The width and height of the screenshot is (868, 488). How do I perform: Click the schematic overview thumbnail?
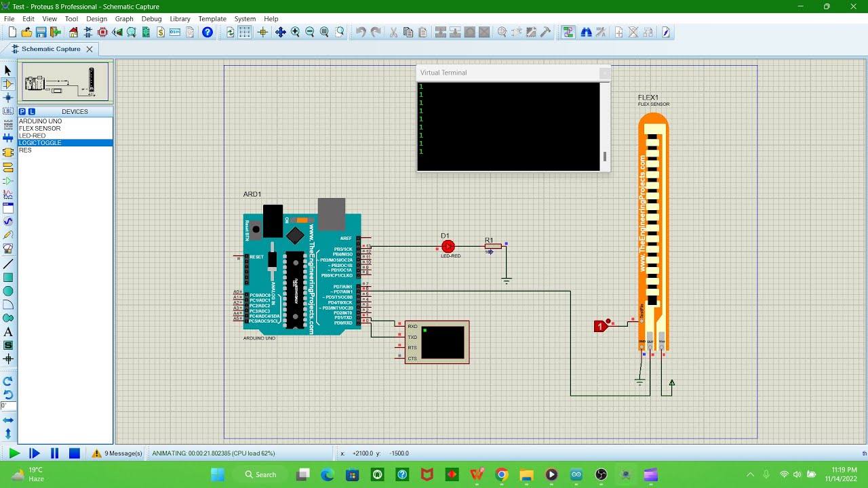click(x=65, y=82)
